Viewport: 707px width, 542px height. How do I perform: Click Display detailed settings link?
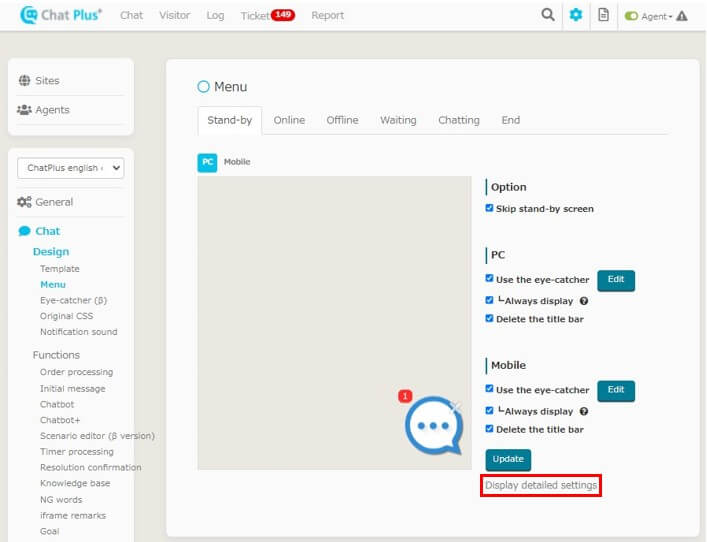(541, 486)
